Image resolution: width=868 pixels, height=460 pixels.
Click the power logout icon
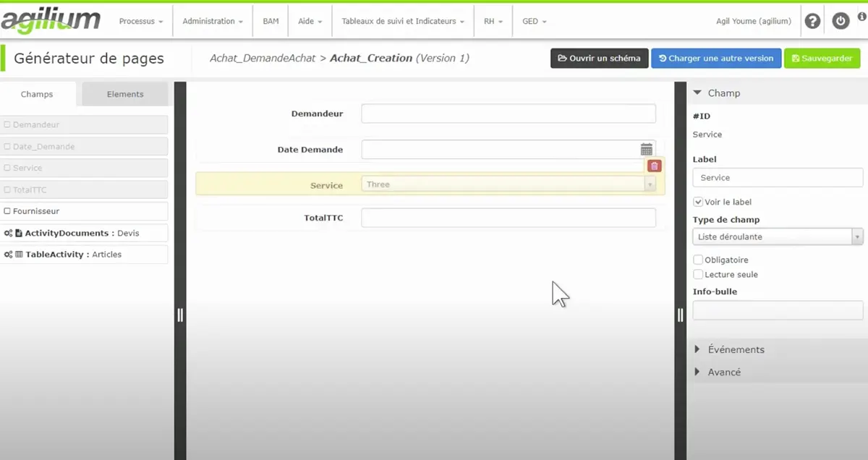click(x=840, y=21)
